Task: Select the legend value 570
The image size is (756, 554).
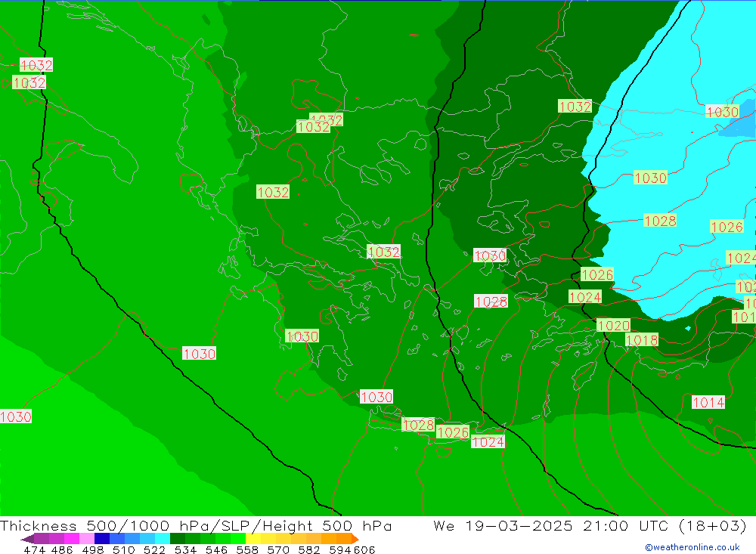Action: [x=277, y=549]
